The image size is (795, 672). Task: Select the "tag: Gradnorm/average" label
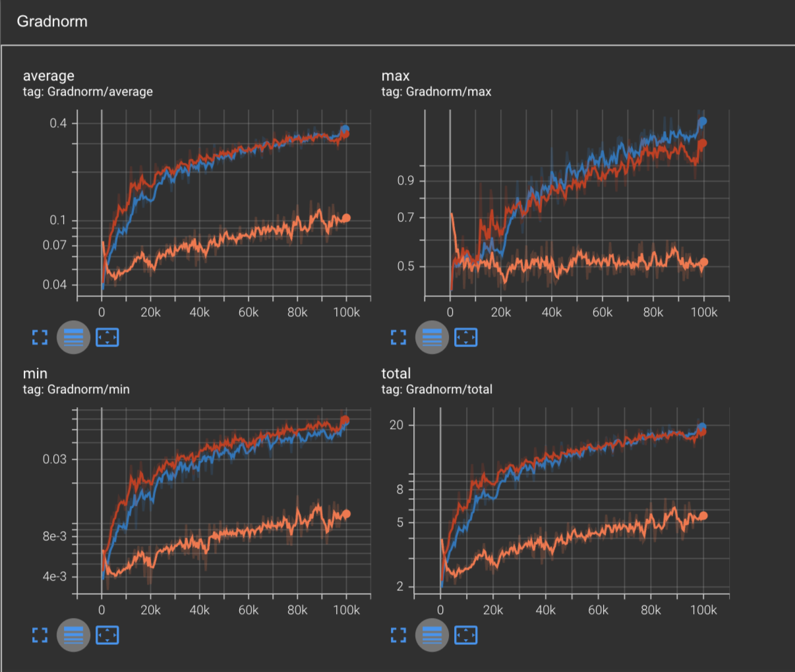pyautogui.click(x=88, y=92)
